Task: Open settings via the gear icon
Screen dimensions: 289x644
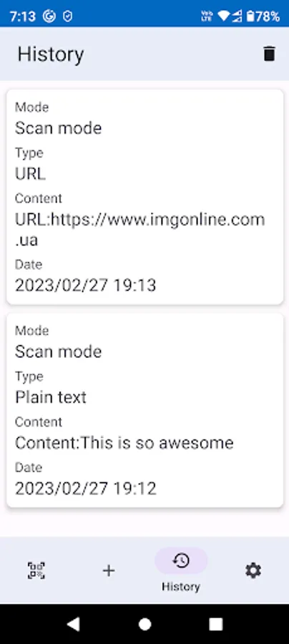Action: pyautogui.click(x=253, y=570)
